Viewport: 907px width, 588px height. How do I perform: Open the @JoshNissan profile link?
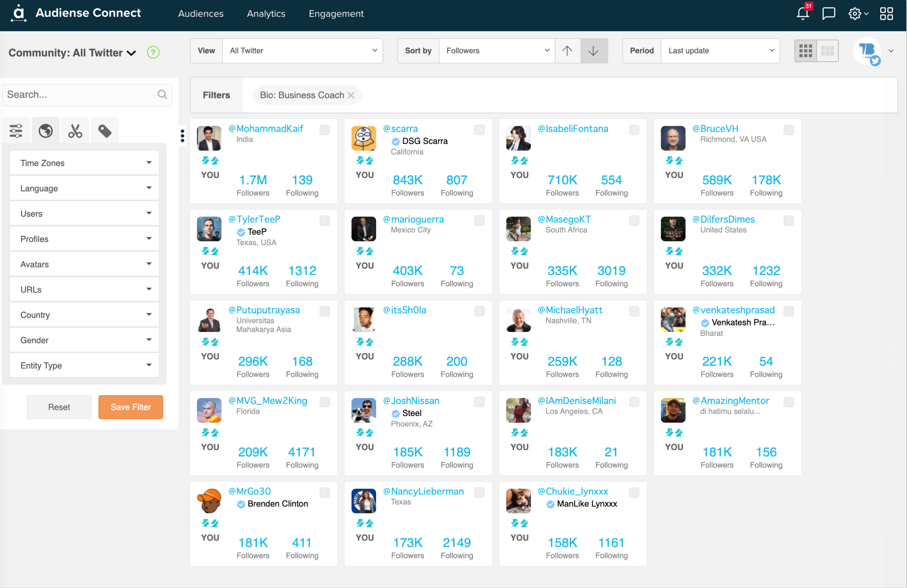411,401
